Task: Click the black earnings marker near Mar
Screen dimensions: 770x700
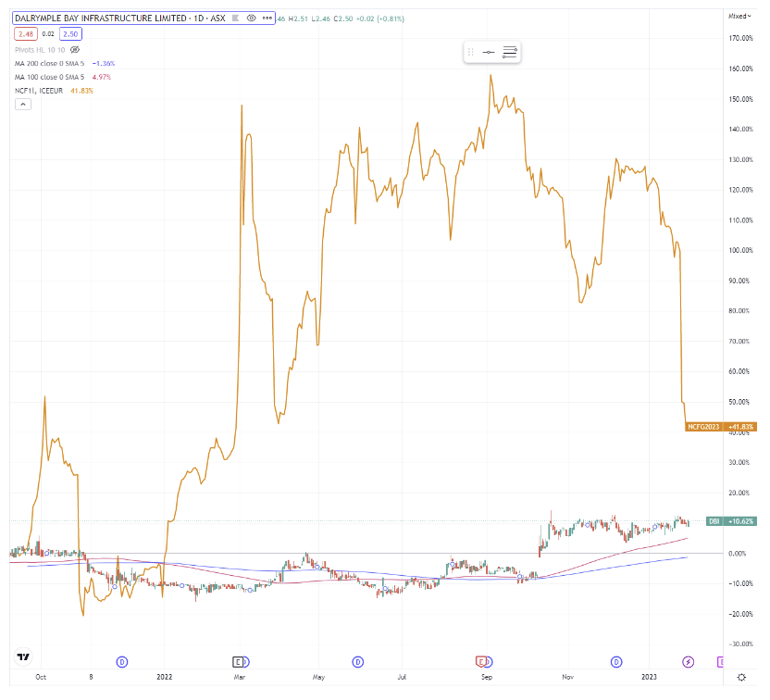Action: click(x=238, y=662)
